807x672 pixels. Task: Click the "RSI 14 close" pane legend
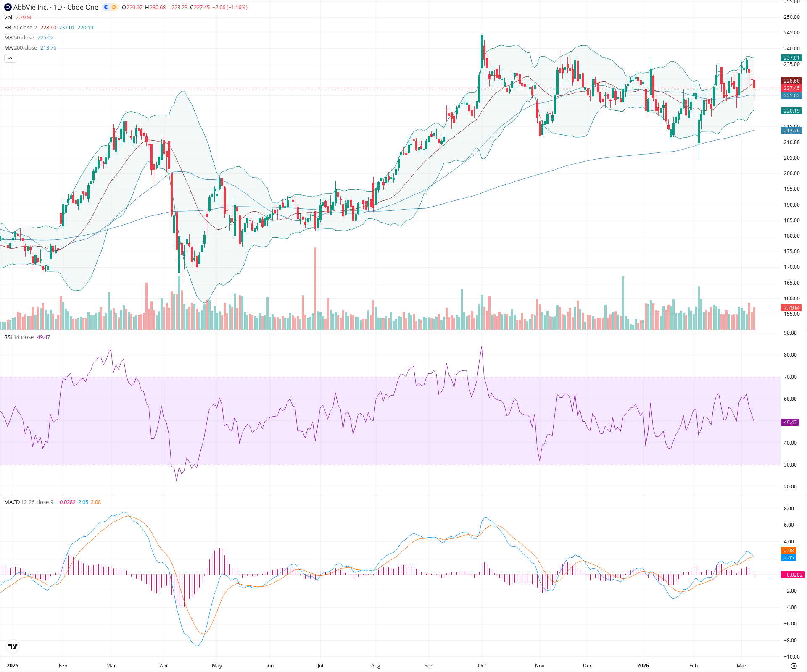click(18, 337)
